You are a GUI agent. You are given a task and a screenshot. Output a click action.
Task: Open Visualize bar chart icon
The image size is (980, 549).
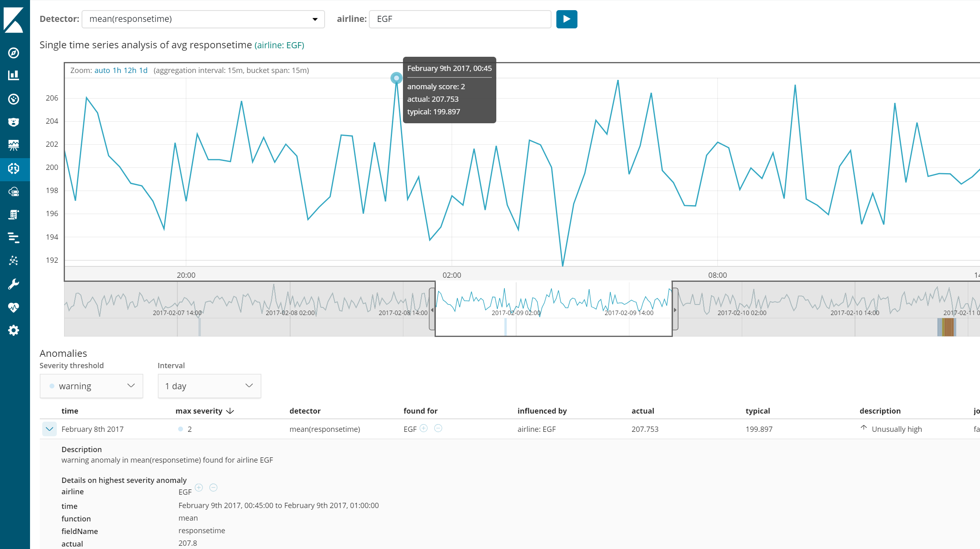(14, 75)
